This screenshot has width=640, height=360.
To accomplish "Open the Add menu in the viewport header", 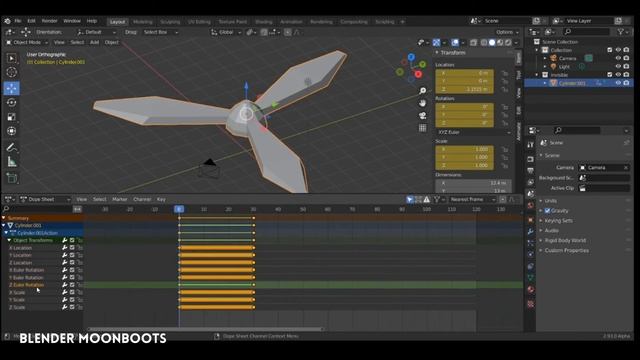I will pos(94,42).
